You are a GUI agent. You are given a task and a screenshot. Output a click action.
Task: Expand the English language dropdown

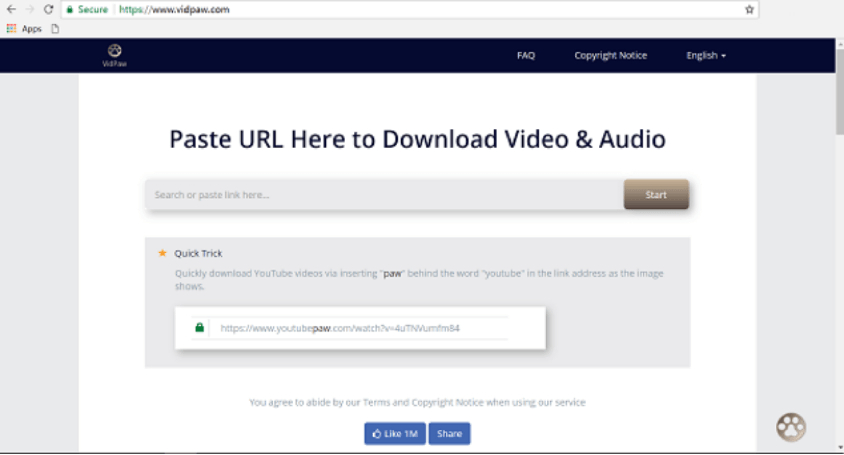[x=706, y=55]
